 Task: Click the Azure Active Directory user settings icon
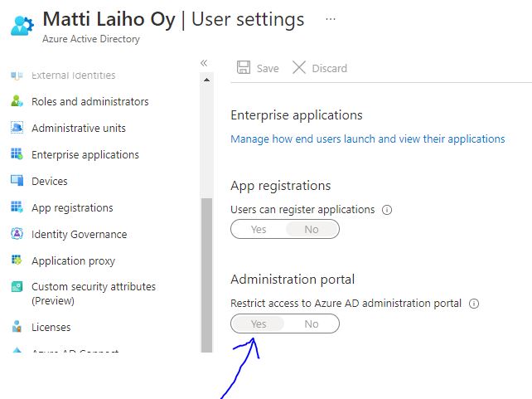click(x=22, y=26)
